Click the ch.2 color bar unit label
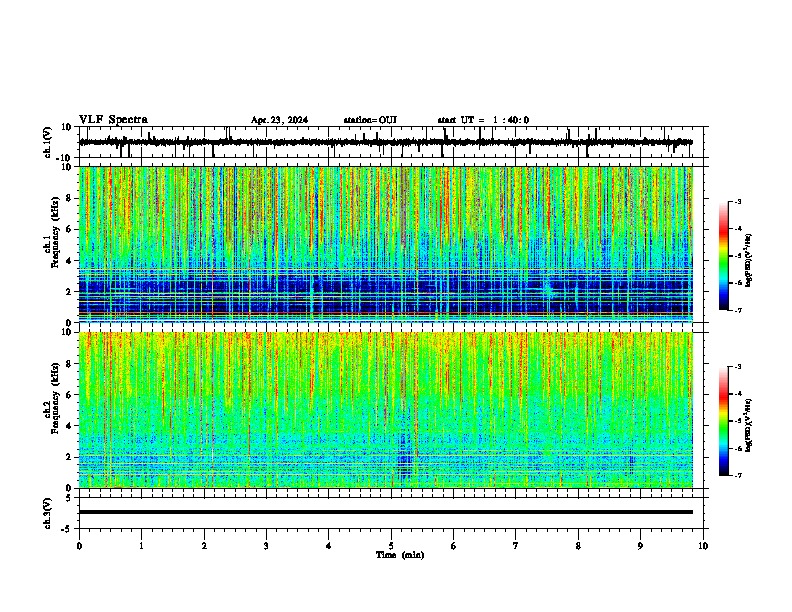The width and height of the screenshot is (792, 612). pyautogui.click(x=749, y=425)
